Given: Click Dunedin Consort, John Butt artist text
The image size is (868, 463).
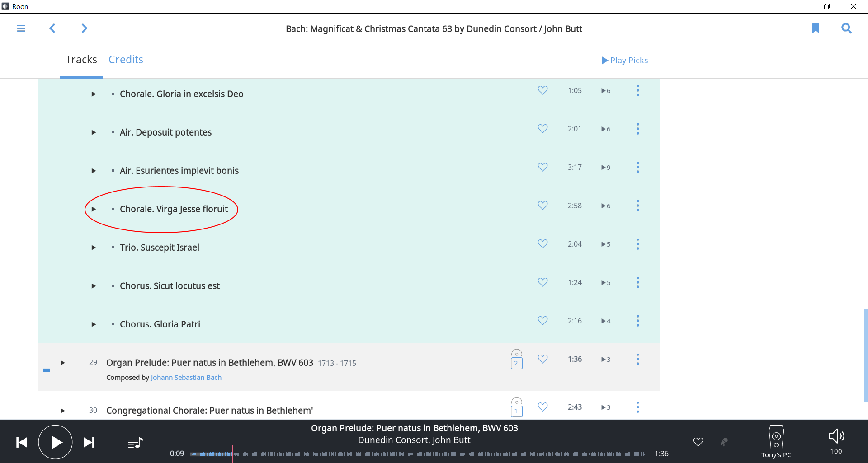Looking at the screenshot, I should pyautogui.click(x=415, y=440).
